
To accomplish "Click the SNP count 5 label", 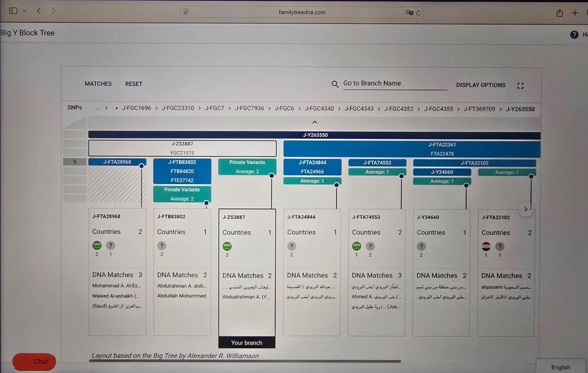I will click(74, 162).
